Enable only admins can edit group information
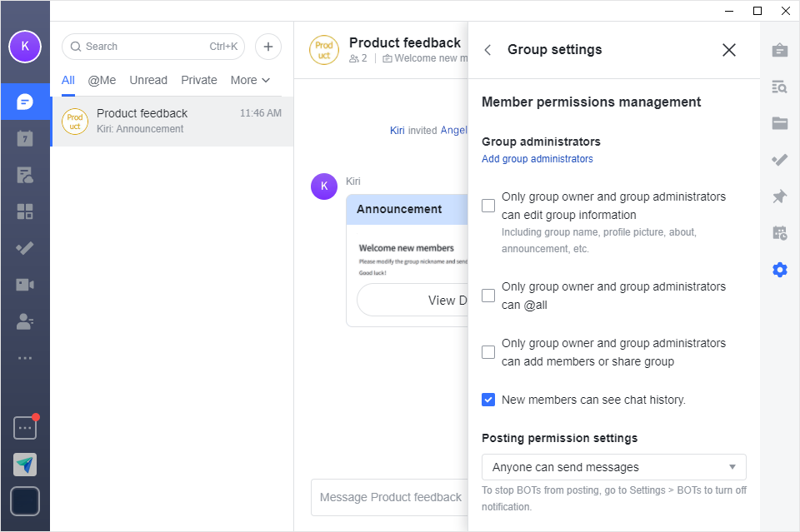Image resolution: width=800 pixels, height=532 pixels. pos(488,206)
